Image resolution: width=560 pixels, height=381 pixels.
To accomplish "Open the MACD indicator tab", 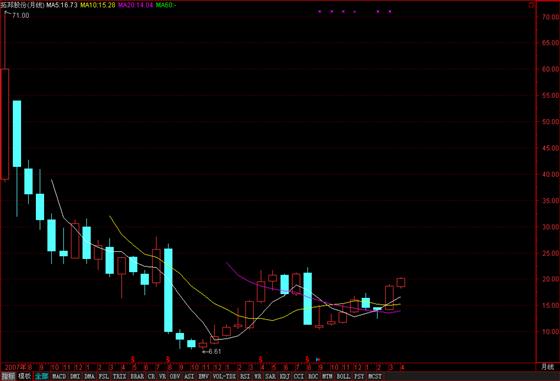I will (59, 376).
